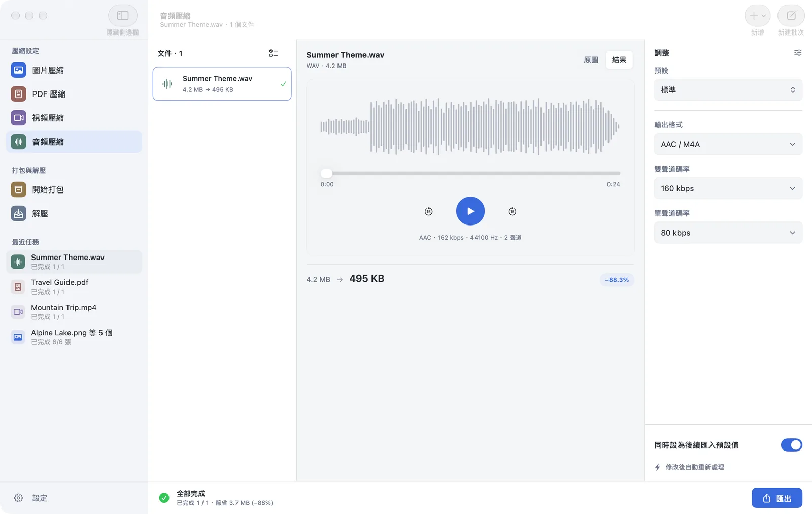Open the 預設 preset dropdown showing 標準
This screenshot has width=812, height=514.
point(728,90)
